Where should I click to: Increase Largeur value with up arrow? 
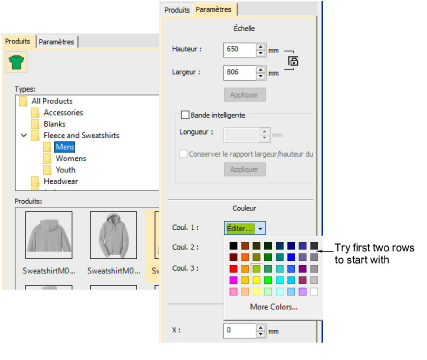click(261, 69)
